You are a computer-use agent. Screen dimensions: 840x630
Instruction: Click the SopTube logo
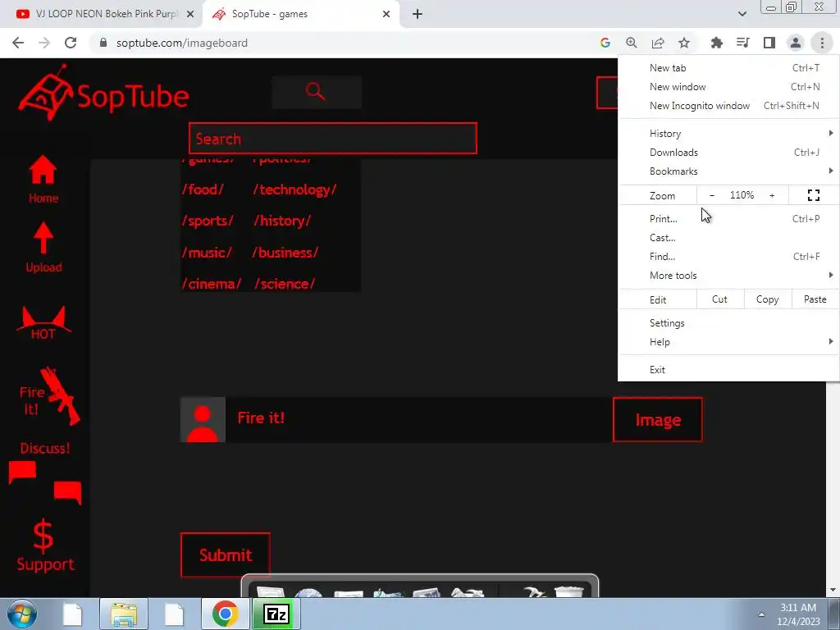click(x=103, y=92)
